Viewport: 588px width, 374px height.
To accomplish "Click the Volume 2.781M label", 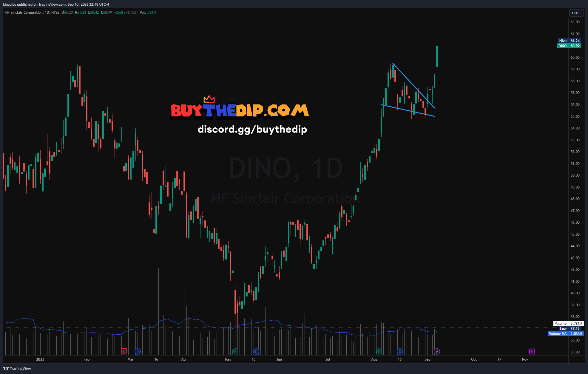I will tap(568, 323).
